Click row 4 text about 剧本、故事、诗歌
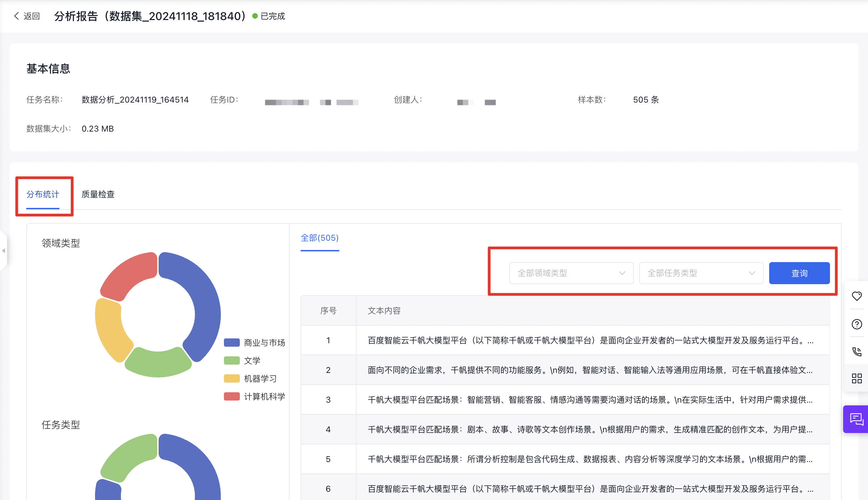Screen dimensions: 868x500 point(591,430)
